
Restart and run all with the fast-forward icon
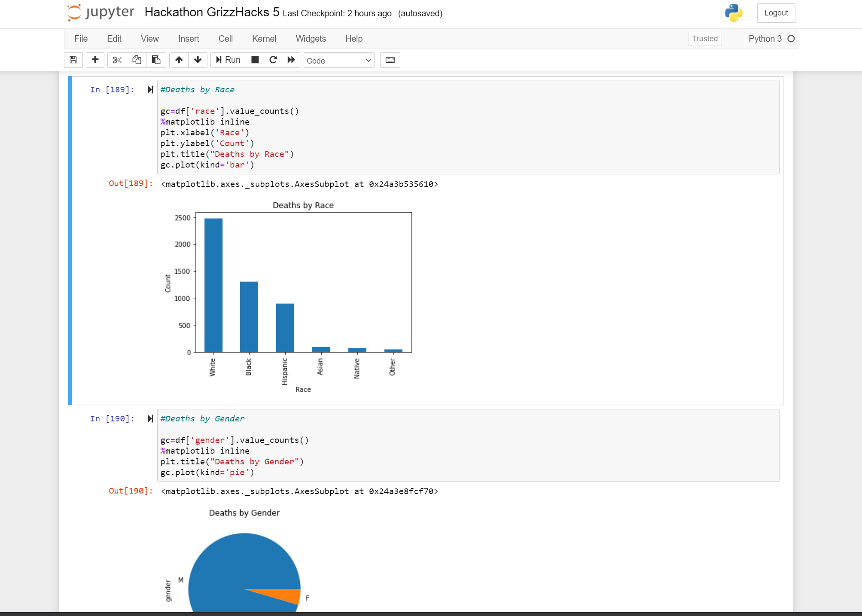(x=291, y=60)
